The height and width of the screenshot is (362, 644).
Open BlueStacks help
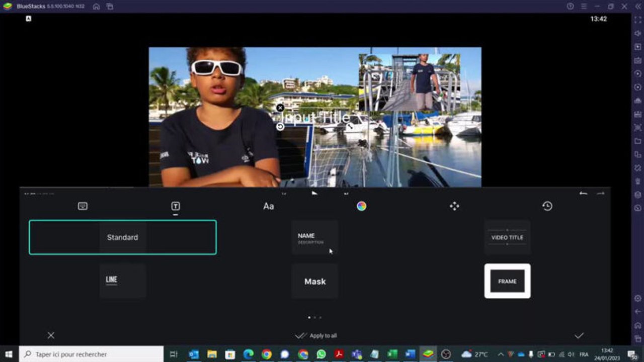point(570,7)
